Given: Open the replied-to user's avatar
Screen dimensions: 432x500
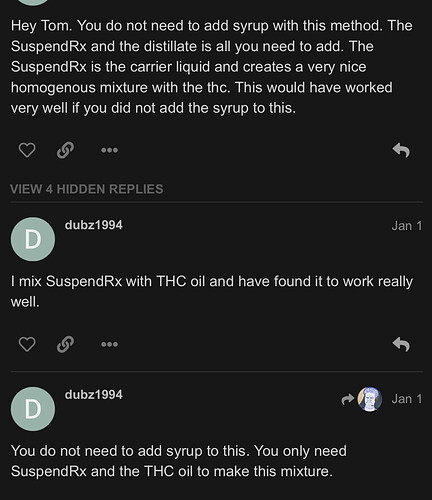Looking at the screenshot, I should pyautogui.click(x=370, y=399).
